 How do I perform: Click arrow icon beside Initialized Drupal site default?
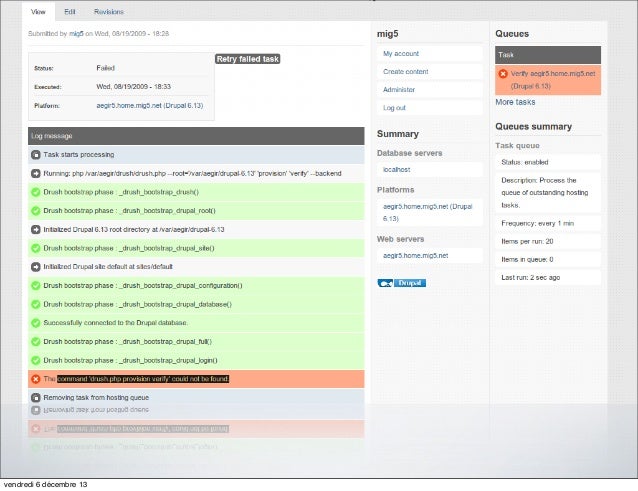[x=36, y=267]
